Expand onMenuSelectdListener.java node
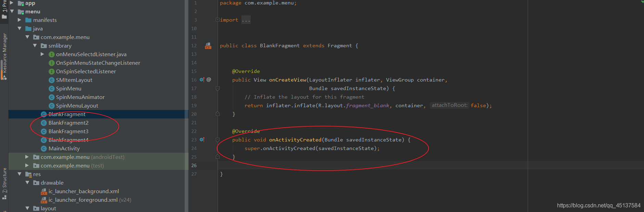Viewport: 644px width, 212px height. click(x=42, y=54)
